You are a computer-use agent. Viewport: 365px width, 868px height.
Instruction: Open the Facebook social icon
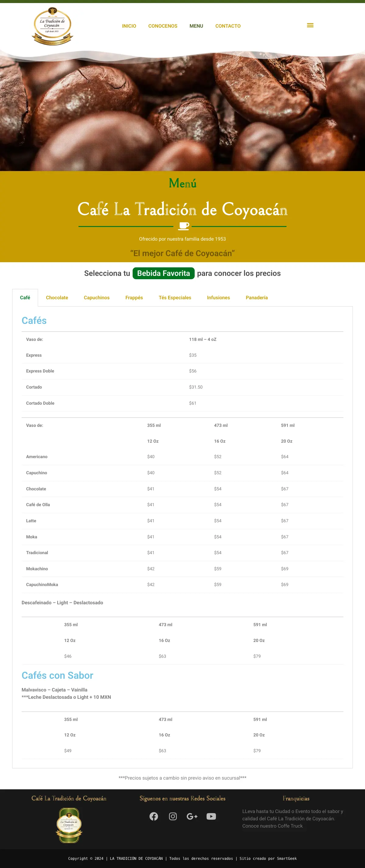point(154,816)
